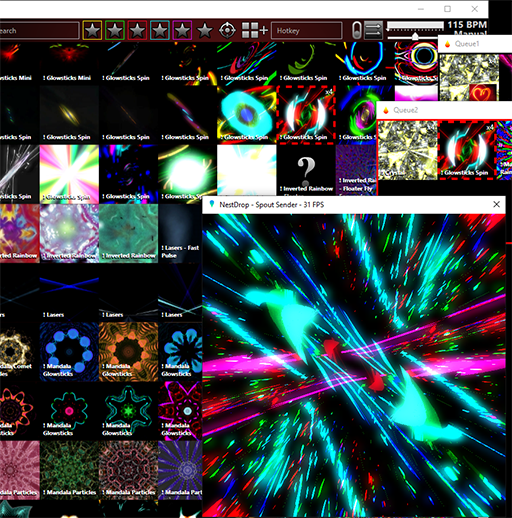
Task: Choose the cyan oval Glowsticks Spin preset
Action: (x=247, y=114)
